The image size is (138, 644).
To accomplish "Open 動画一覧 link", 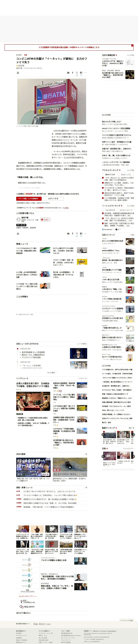I will pyautogui.click(x=131, y=428).
